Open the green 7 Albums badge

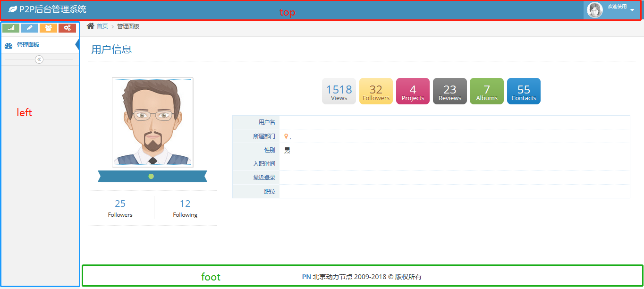(486, 91)
